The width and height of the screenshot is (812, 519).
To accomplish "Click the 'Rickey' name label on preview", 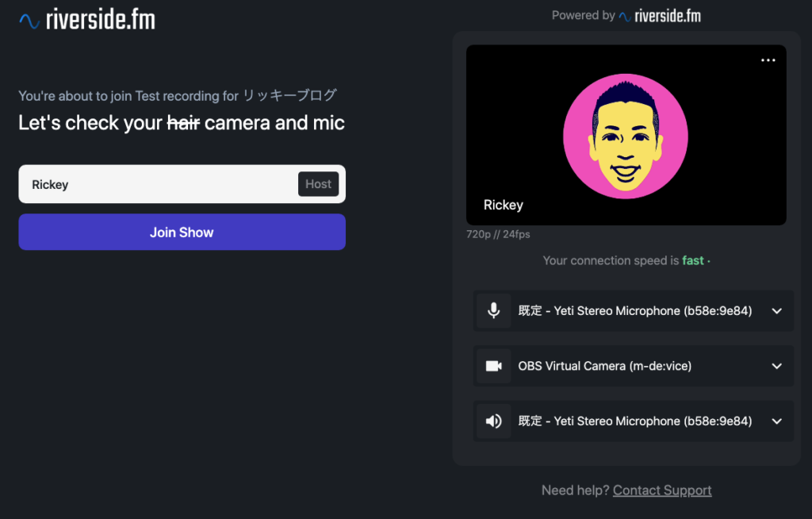I will 504,205.
